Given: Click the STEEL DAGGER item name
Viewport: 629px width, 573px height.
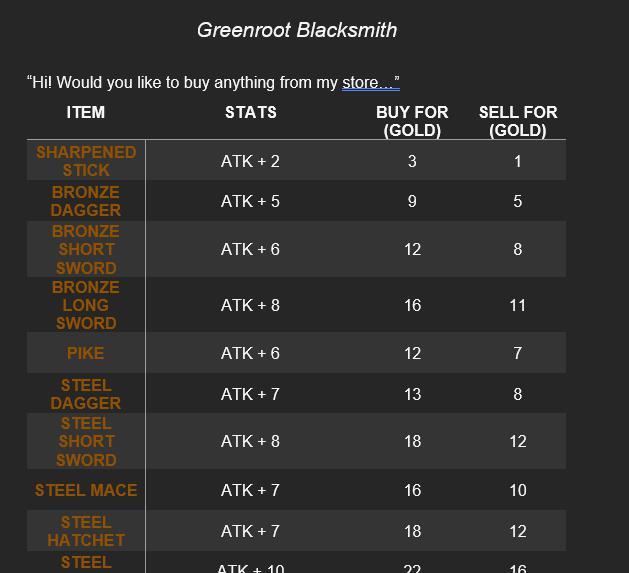Looking at the screenshot, I should [x=86, y=394].
